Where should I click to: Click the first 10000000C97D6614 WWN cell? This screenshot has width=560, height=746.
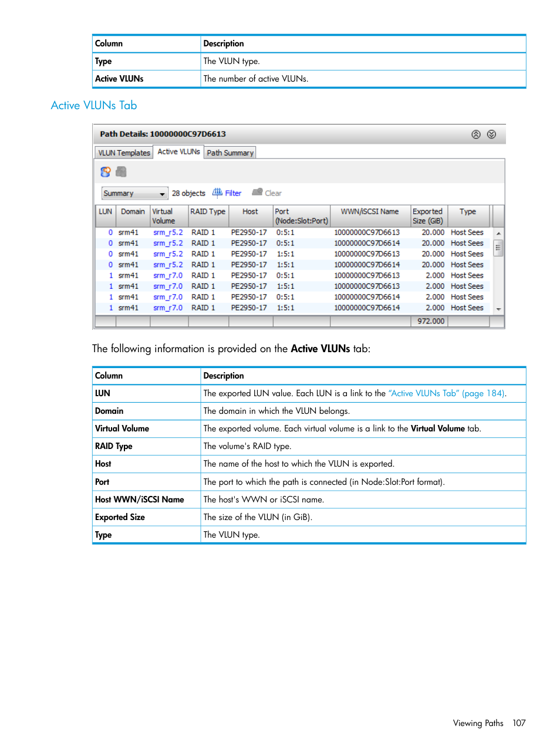(x=367, y=243)
